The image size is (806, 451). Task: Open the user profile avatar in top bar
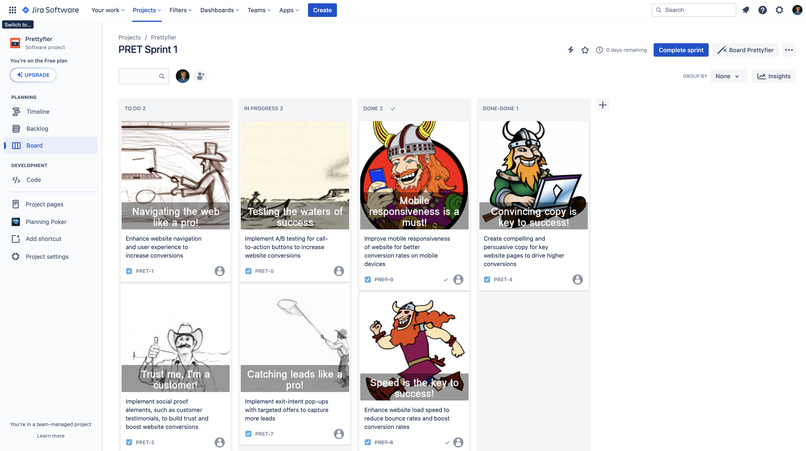[x=797, y=10]
